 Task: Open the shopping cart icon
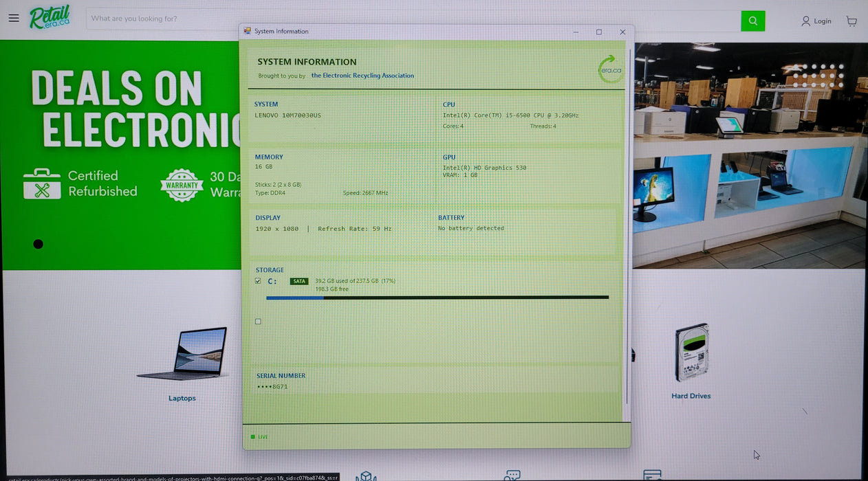pos(851,21)
